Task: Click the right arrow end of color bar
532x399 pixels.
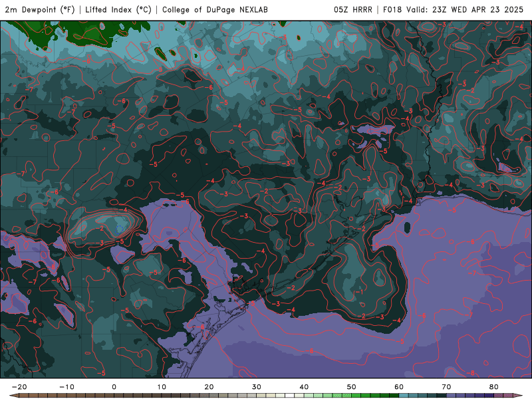Action: 518,396
